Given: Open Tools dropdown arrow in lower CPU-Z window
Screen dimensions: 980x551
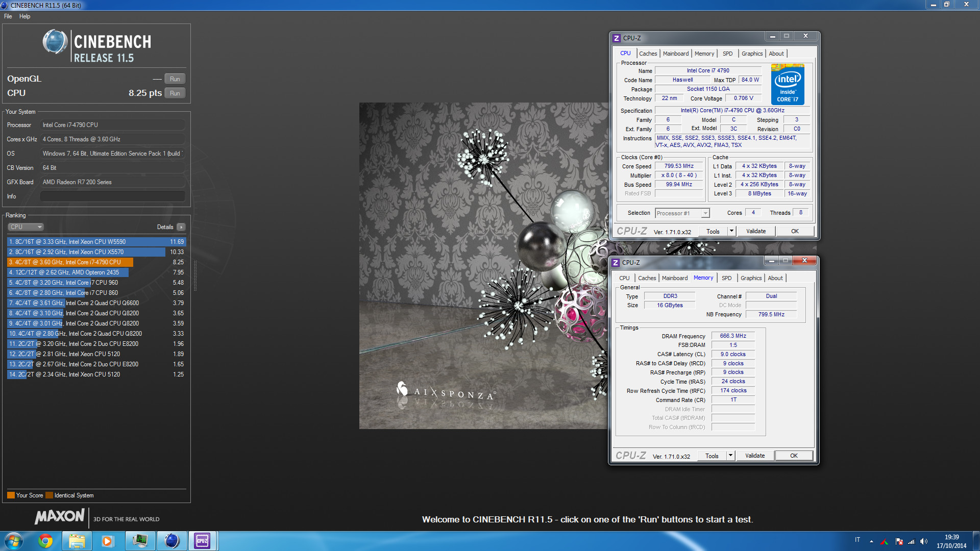Looking at the screenshot, I should point(730,456).
